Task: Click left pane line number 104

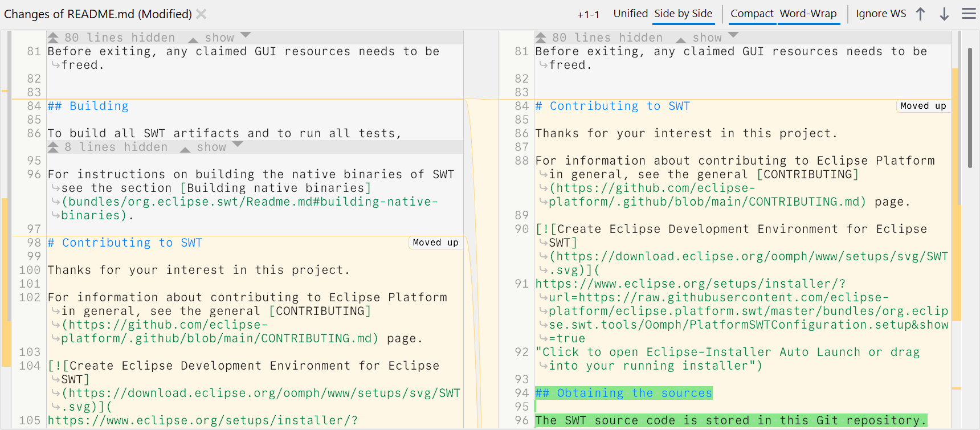Action: pos(30,366)
